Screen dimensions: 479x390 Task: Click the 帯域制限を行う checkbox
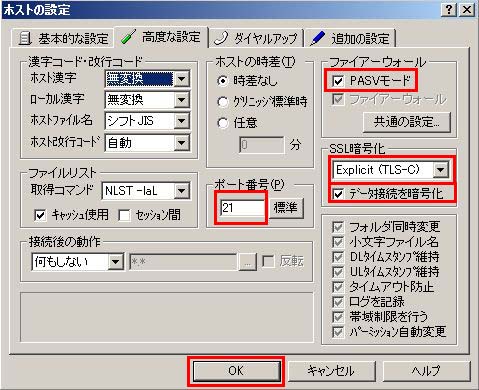(338, 317)
